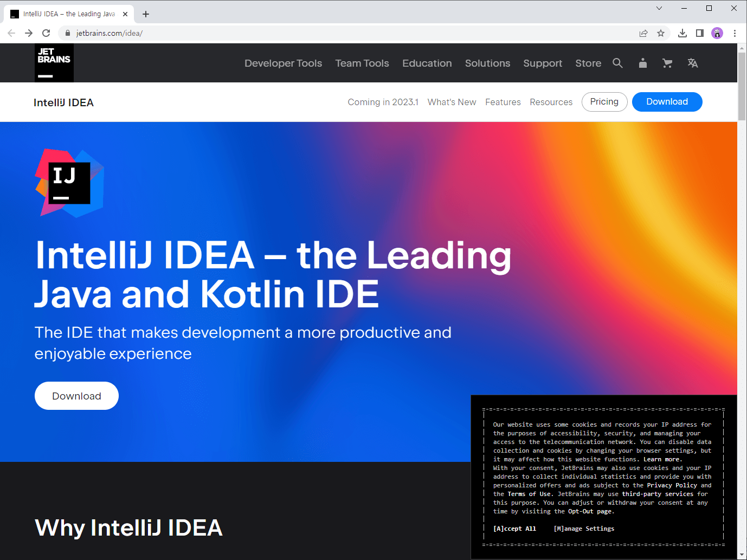The width and height of the screenshot is (747, 560).
Task: Open the third-party services link
Action: pyautogui.click(x=658, y=494)
